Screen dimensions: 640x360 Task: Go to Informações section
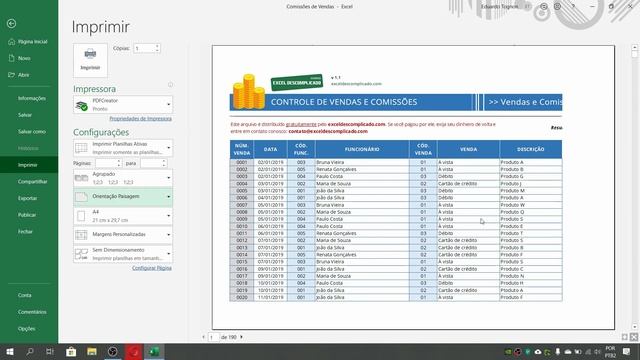[x=29, y=98]
